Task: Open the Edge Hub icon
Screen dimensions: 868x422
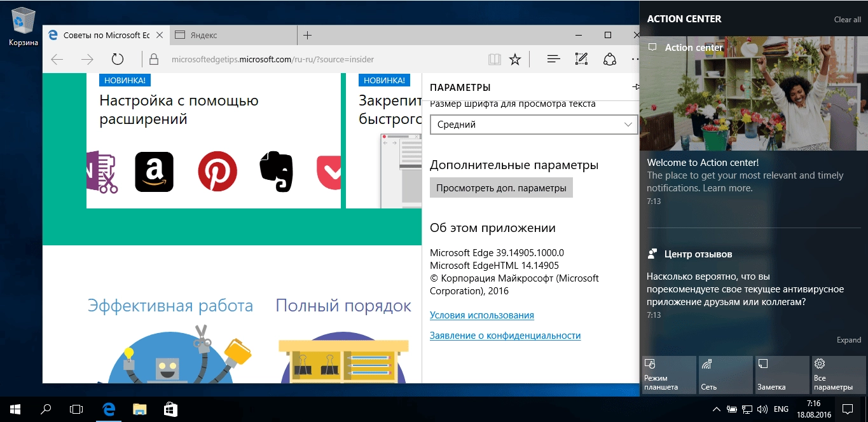Action: 554,60
